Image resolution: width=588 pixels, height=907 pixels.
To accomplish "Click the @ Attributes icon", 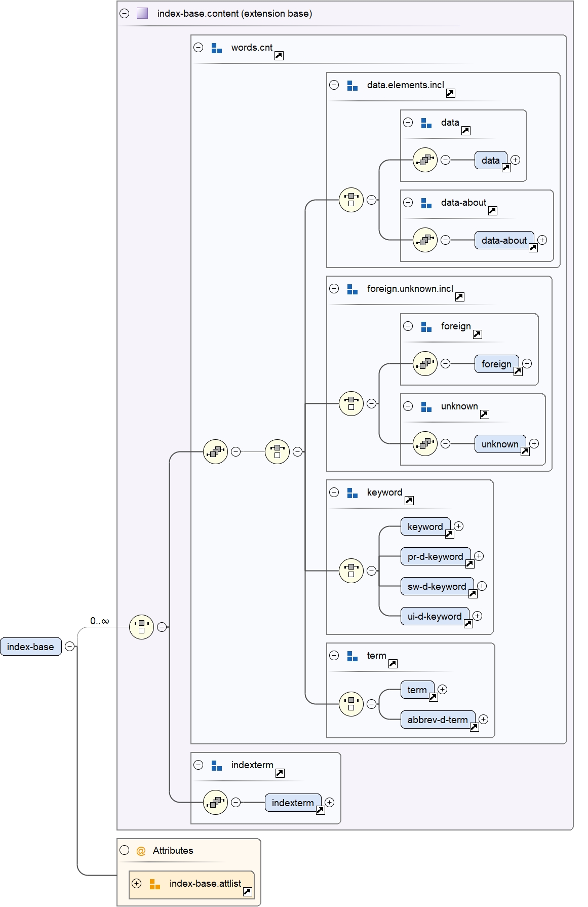I will pos(141,851).
